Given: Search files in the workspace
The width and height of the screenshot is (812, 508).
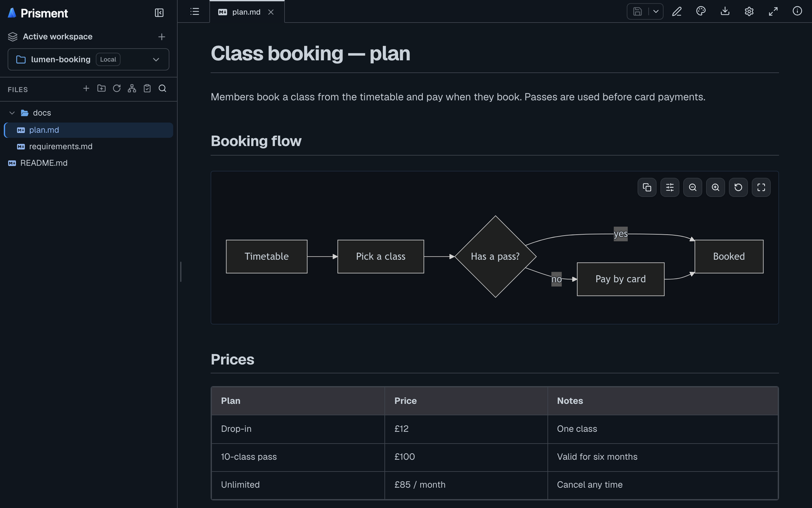Looking at the screenshot, I should 162,88.
